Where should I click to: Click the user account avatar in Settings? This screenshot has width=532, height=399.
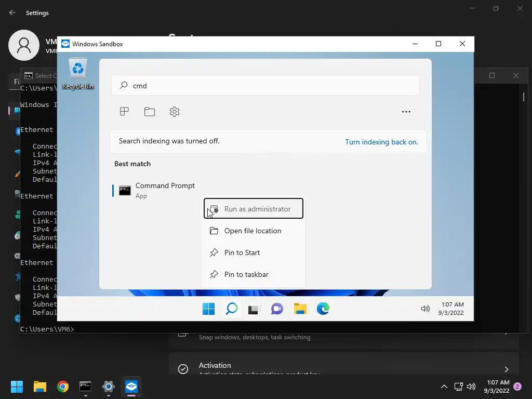pyautogui.click(x=24, y=45)
